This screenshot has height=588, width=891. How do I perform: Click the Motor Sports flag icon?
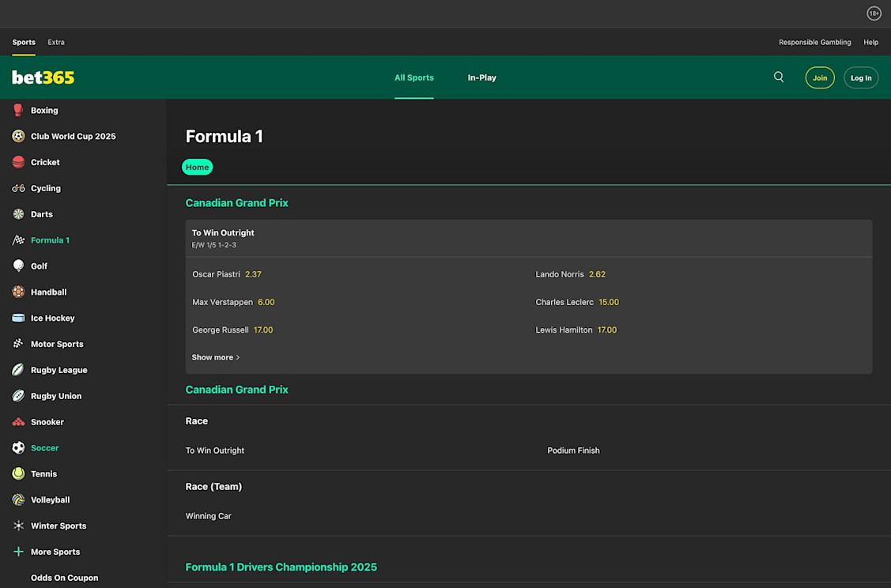(x=18, y=344)
